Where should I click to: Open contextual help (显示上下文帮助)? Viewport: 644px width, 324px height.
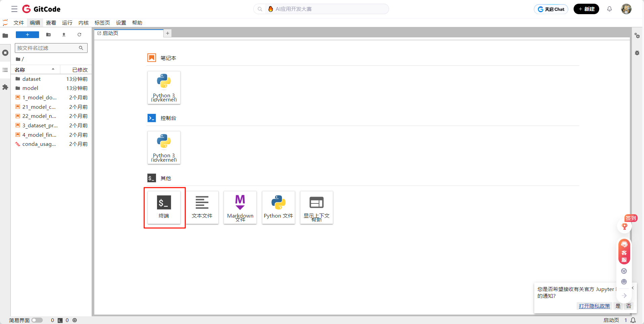coord(317,207)
